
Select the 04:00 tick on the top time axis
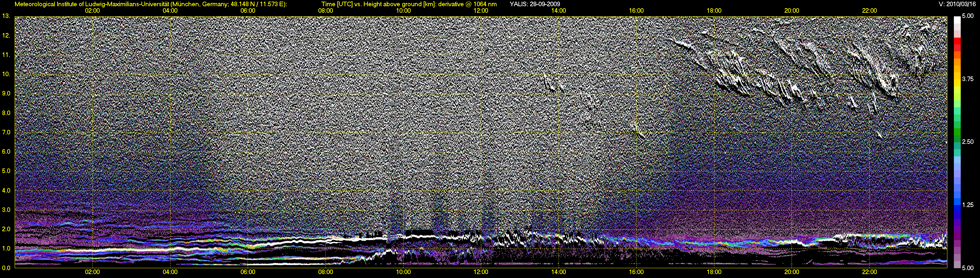tap(170, 11)
